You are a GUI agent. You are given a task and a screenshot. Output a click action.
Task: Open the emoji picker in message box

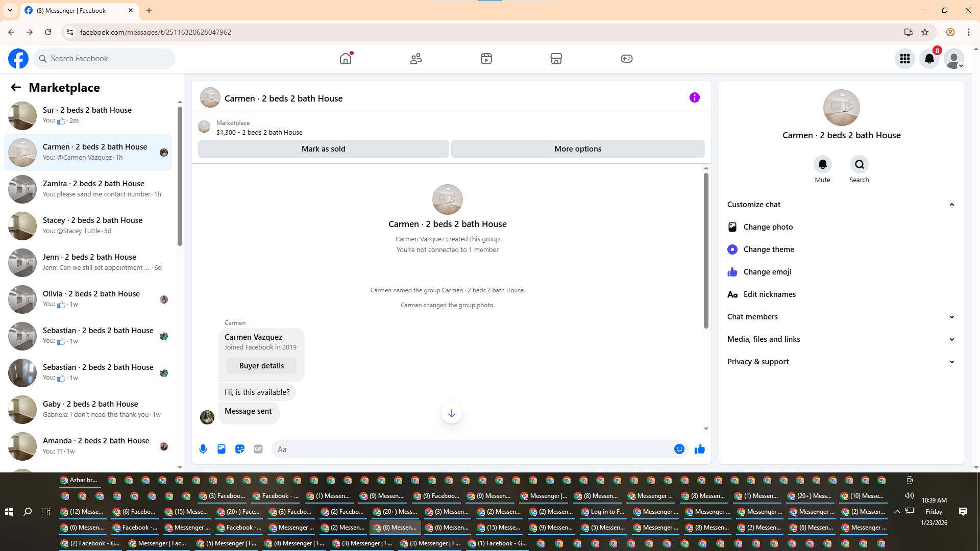(x=679, y=449)
